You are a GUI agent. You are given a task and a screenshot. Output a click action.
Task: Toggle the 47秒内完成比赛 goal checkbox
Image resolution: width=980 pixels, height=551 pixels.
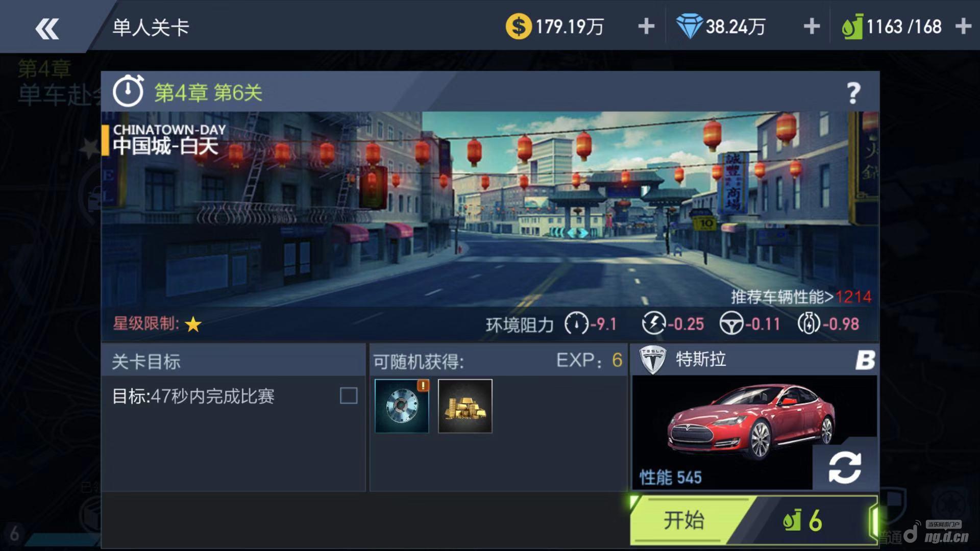(x=349, y=395)
